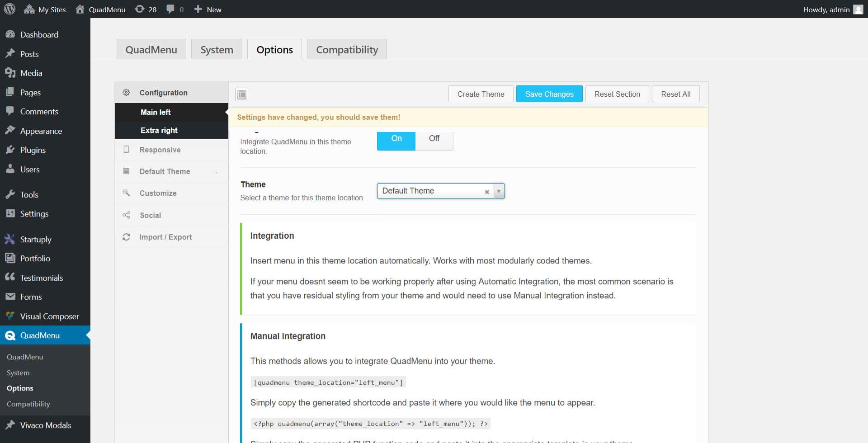Select the Extra right location
868x443 pixels.
coord(171,130)
